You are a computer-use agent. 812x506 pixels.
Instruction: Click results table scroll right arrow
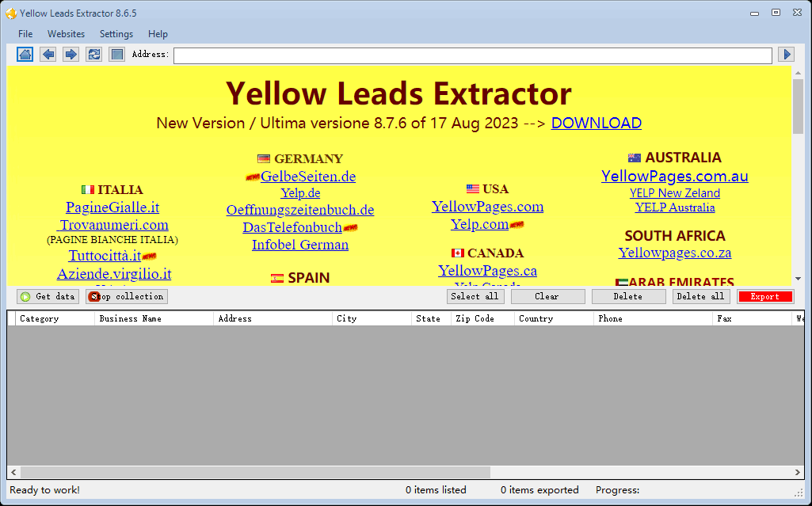tap(798, 472)
